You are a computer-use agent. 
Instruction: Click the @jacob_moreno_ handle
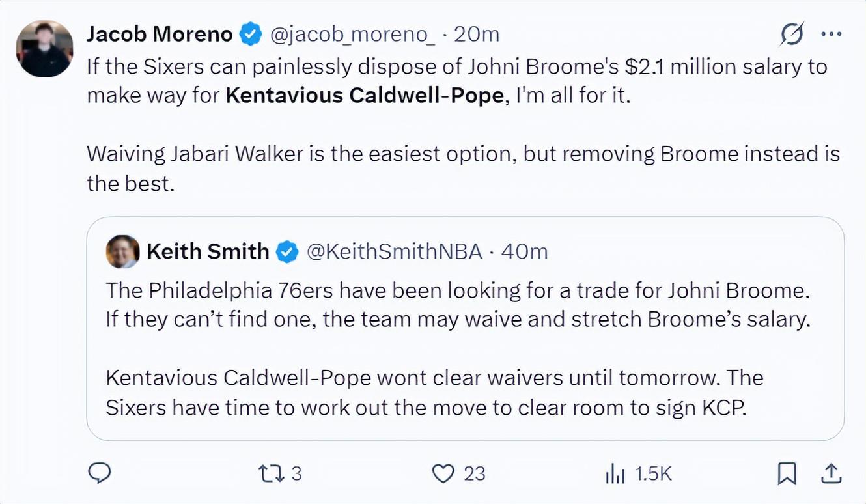click(x=352, y=35)
